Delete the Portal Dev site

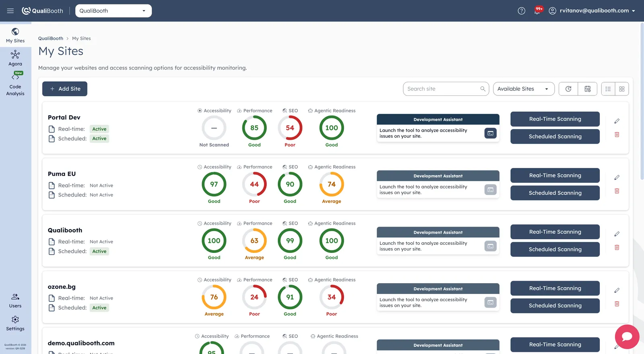(617, 135)
